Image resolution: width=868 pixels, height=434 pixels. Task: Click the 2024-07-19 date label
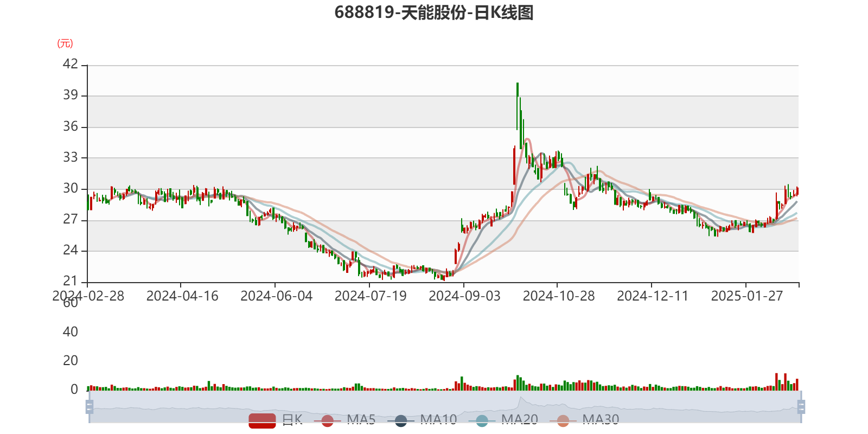[x=371, y=296]
